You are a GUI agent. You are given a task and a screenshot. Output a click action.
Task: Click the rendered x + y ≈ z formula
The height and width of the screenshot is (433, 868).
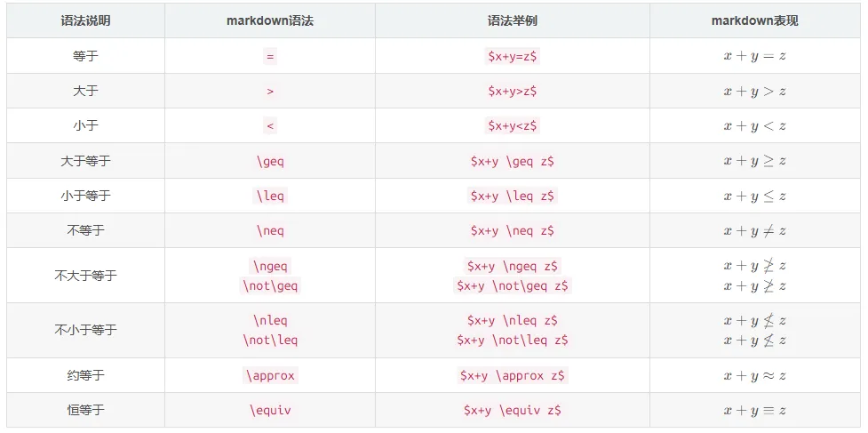pos(755,376)
